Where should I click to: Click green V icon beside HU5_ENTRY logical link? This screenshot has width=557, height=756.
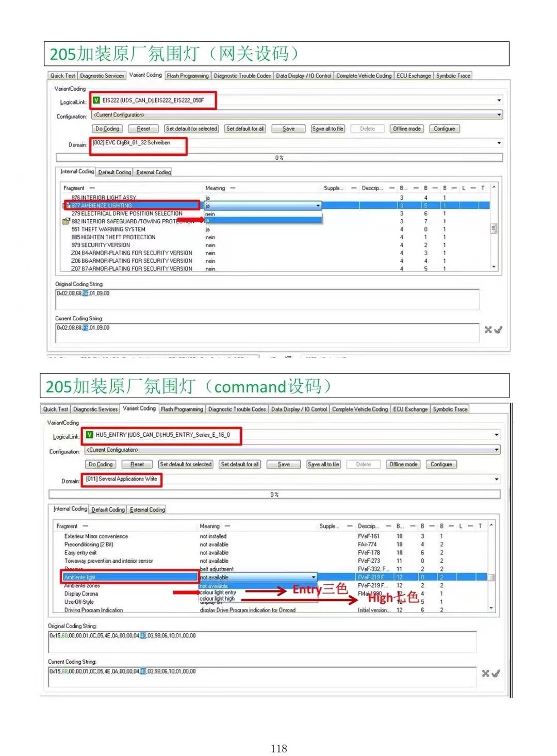point(89,435)
